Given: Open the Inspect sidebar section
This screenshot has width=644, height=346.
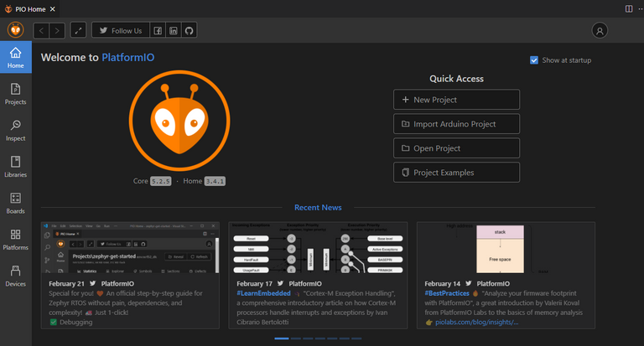Looking at the screenshot, I should (16, 131).
